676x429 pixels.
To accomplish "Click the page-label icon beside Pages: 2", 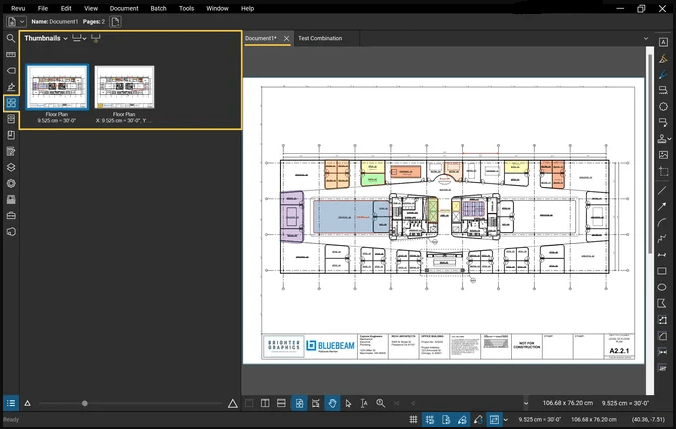I will [115, 22].
